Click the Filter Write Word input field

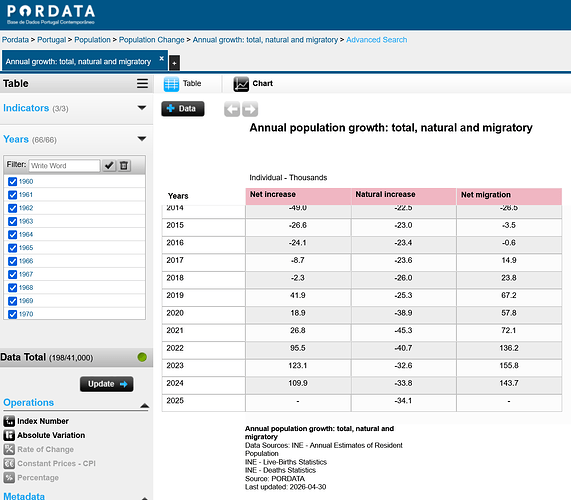(64, 166)
